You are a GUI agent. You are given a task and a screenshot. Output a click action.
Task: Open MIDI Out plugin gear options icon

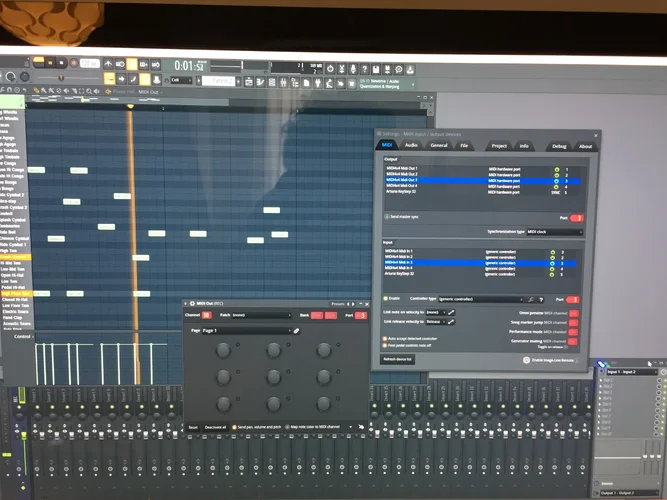coord(192,303)
